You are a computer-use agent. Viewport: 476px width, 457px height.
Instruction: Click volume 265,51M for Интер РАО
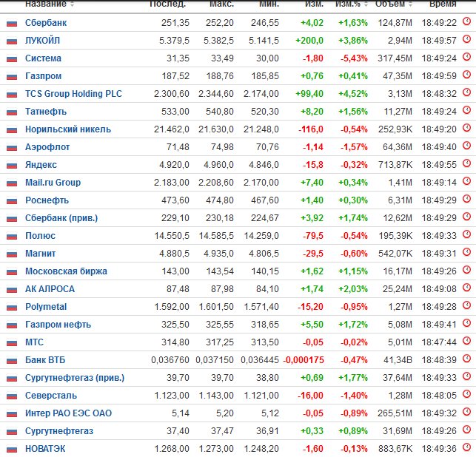[x=395, y=413]
